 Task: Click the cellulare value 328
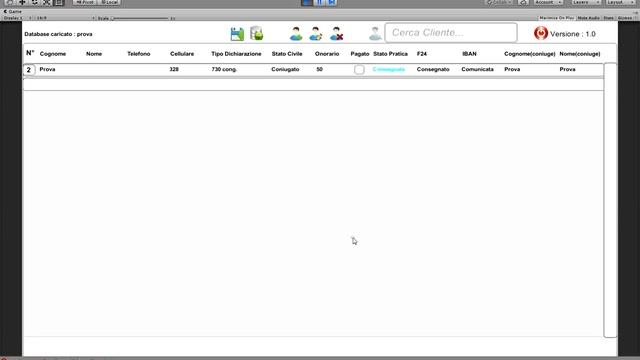174,69
